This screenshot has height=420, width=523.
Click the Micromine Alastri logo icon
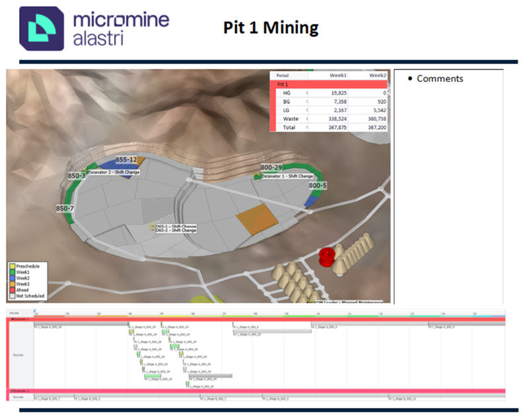tap(42, 28)
